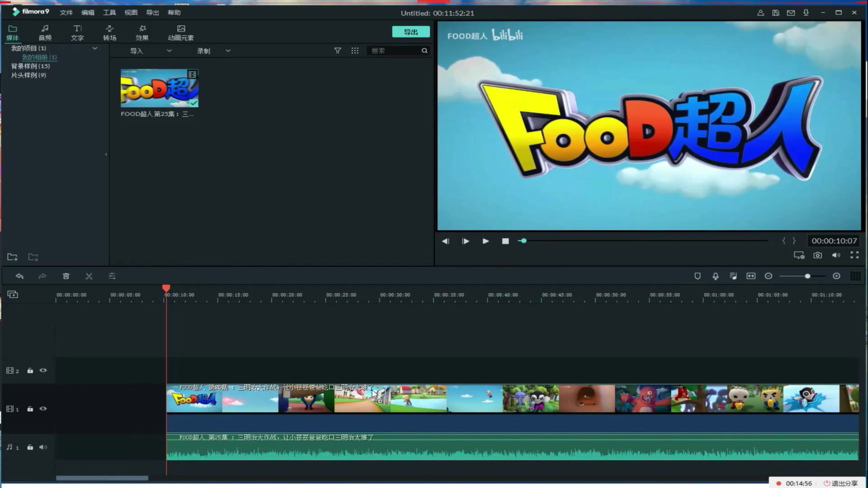Switch to the 转场 transitions tab

pos(109,33)
